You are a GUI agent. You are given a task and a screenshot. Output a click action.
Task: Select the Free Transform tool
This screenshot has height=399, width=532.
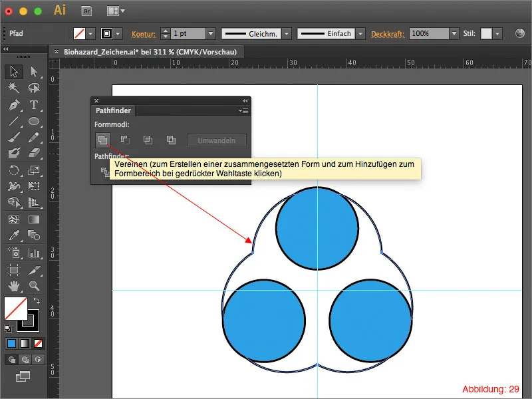[x=34, y=186]
